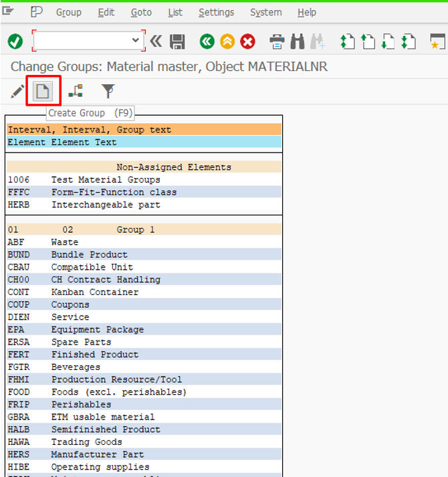
Task: Click the Print icon in toolbar
Action: (277, 41)
